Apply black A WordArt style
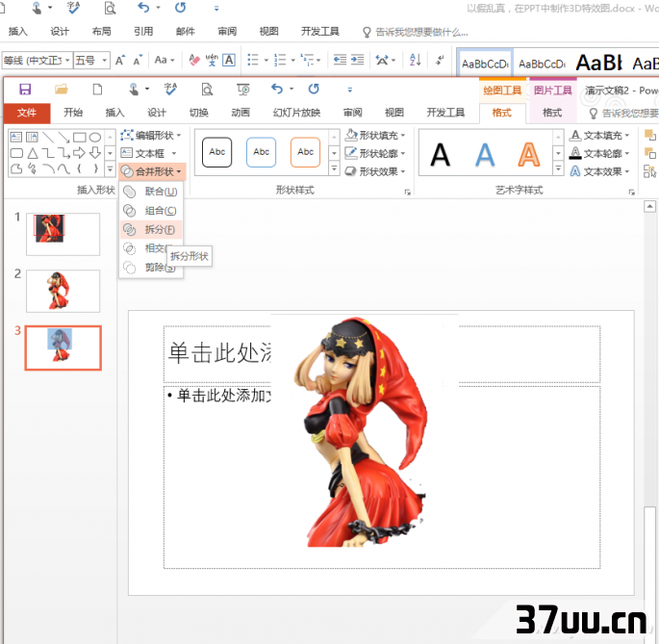Screen dimensions: 659x644 [x=440, y=155]
